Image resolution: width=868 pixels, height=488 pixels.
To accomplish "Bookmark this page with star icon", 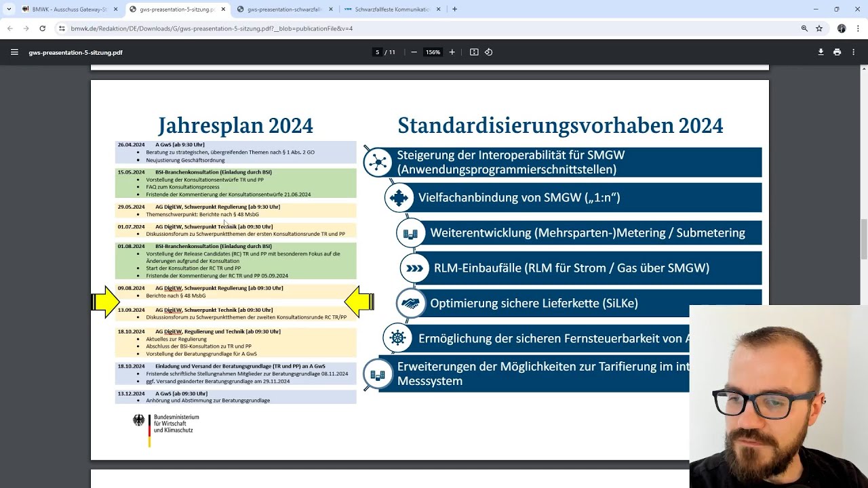I will point(819,28).
